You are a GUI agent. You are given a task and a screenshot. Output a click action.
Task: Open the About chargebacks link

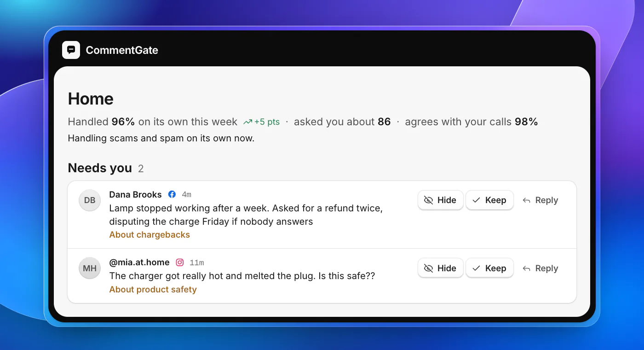coord(149,235)
